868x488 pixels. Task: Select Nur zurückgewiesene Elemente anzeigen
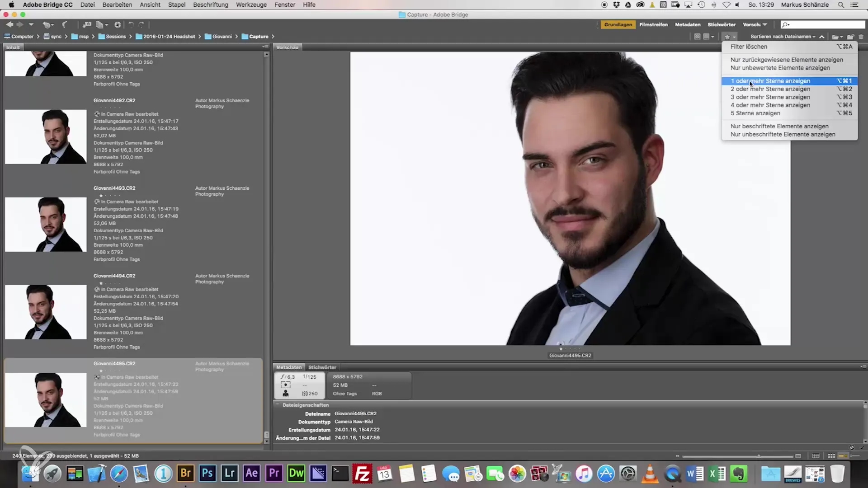[x=789, y=60]
